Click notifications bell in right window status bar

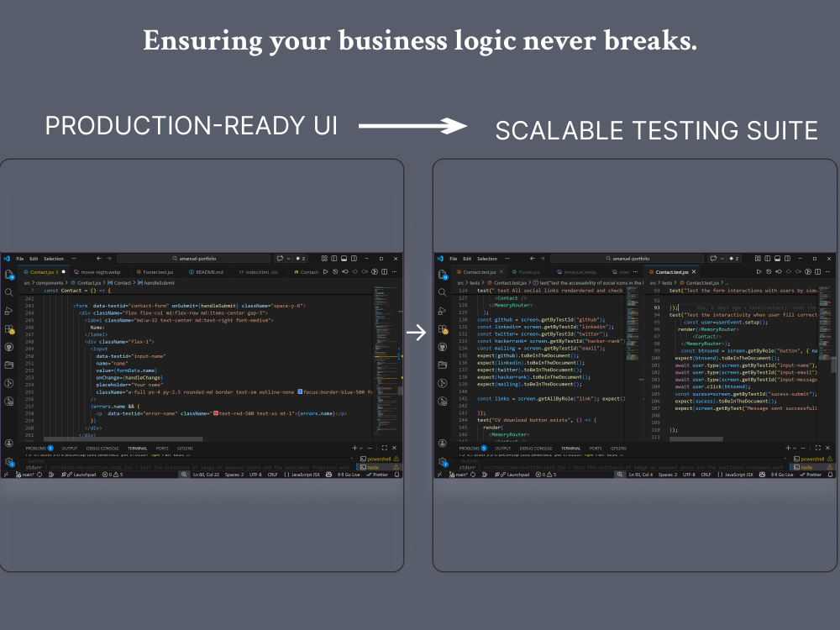831,475
